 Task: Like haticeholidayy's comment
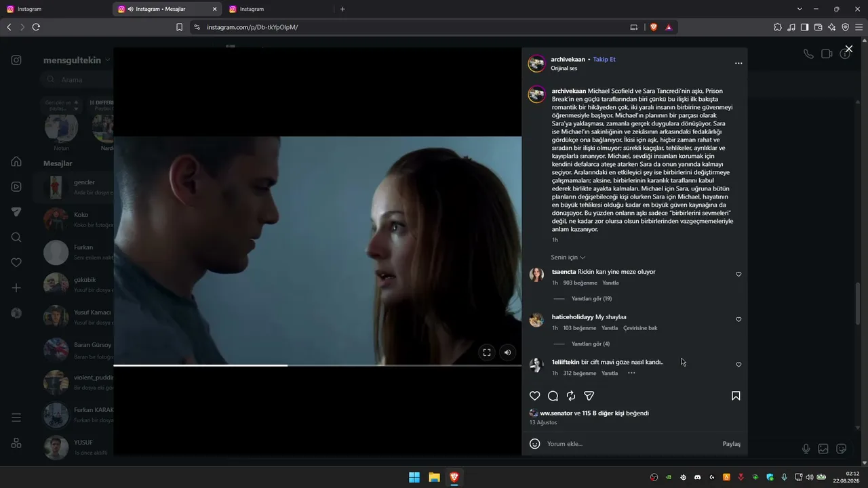click(738, 319)
